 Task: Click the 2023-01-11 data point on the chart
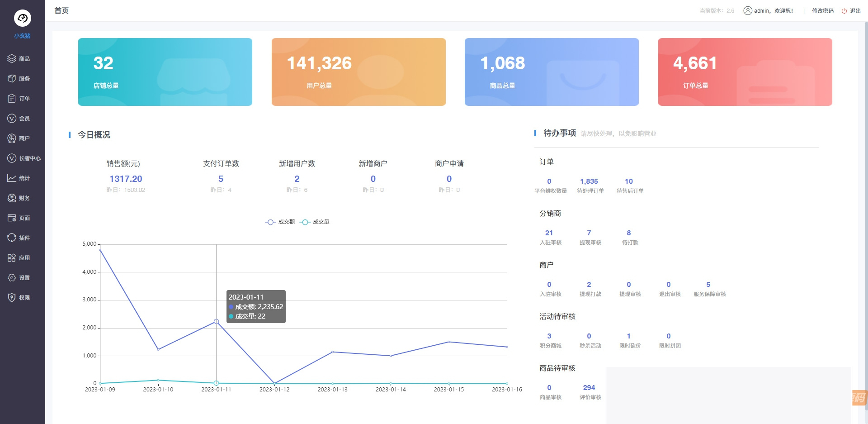pos(216,321)
